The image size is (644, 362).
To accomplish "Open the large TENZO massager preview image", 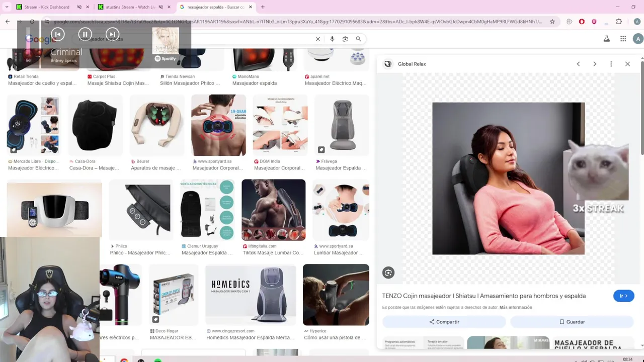I will [508, 178].
